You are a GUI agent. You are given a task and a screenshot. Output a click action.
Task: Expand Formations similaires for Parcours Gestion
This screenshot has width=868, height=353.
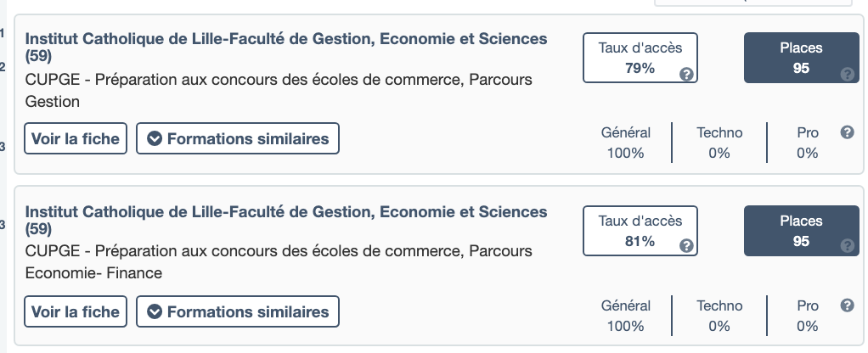click(238, 139)
